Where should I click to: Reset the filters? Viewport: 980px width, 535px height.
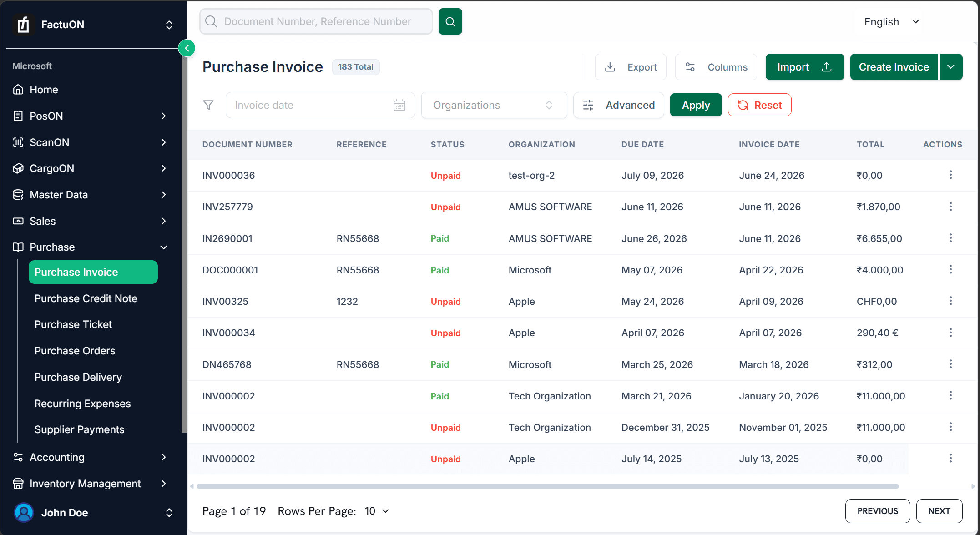coord(759,105)
